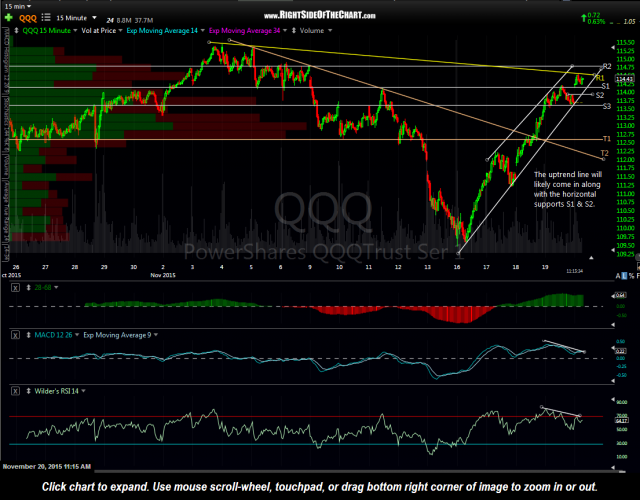Click bottom scale arrow on price axis

coord(613,250)
